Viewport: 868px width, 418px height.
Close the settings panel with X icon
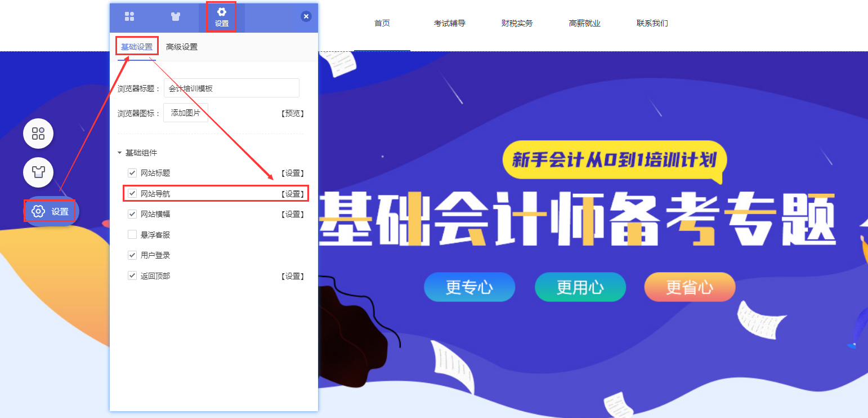click(306, 16)
